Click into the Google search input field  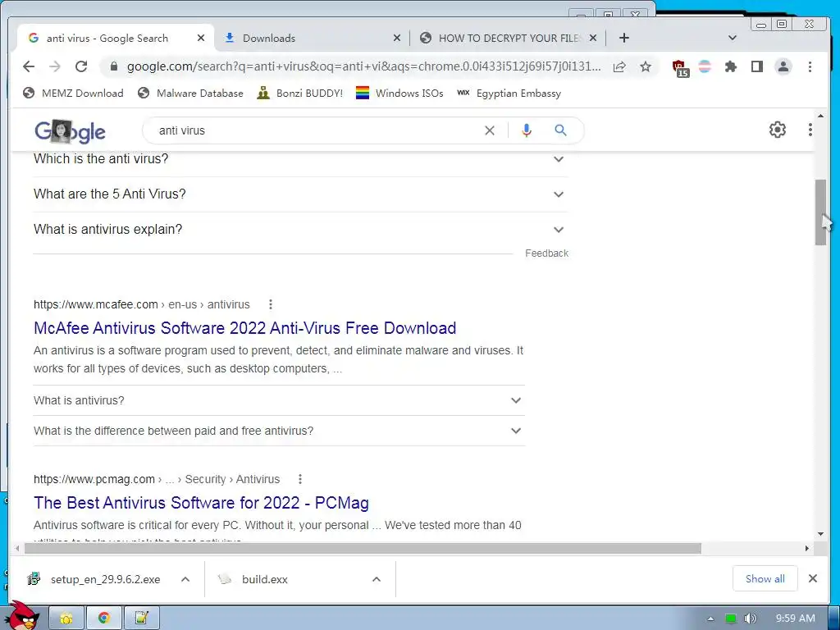point(316,130)
